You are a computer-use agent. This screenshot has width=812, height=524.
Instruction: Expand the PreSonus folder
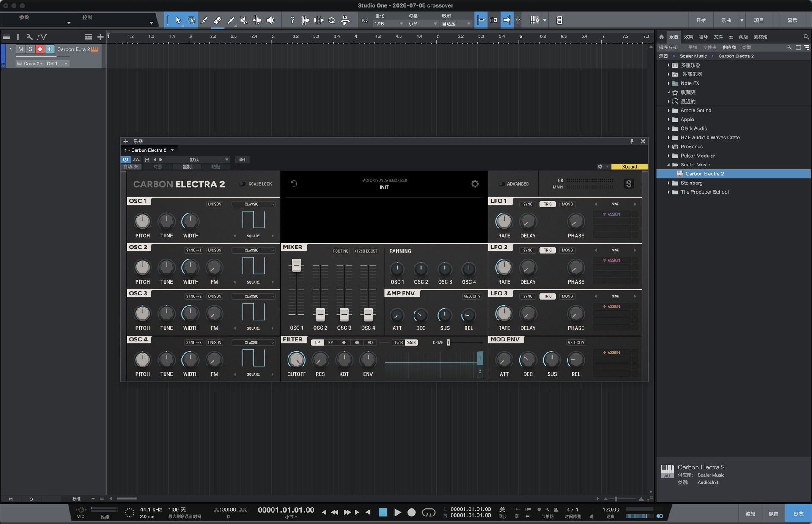pyautogui.click(x=669, y=147)
